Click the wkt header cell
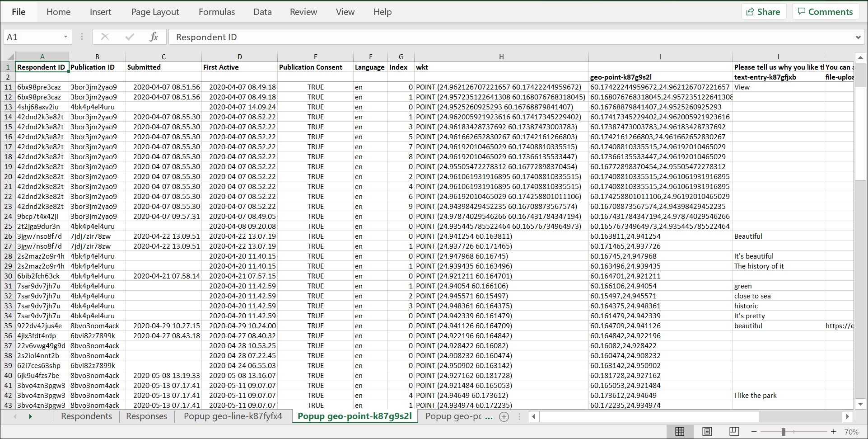Viewport: 868px width, 439px height. click(501, 67)
